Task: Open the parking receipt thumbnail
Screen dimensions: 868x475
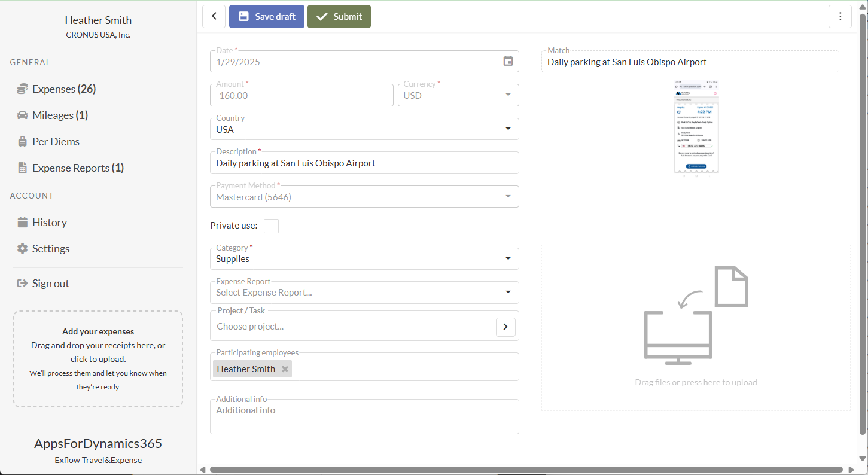Action: [x=696, y=126]
